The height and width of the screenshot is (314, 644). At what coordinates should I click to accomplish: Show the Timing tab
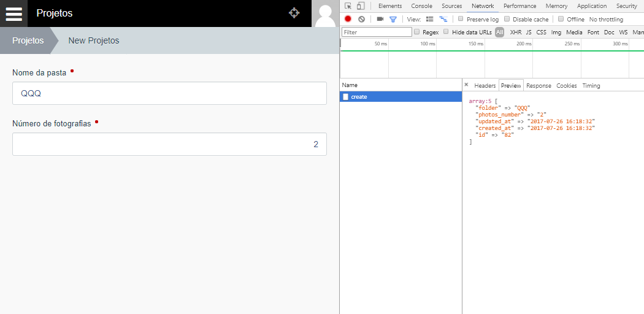(x=591, y=85)
